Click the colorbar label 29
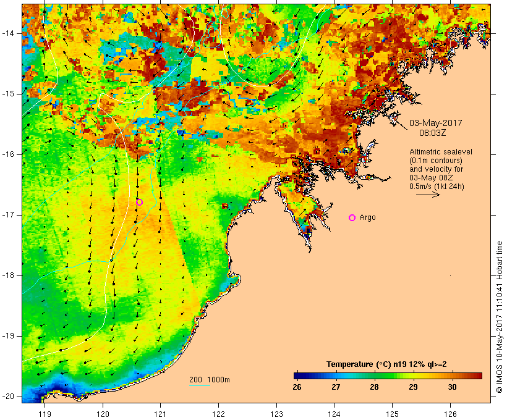The image size is (507, 420). (413, 387)
